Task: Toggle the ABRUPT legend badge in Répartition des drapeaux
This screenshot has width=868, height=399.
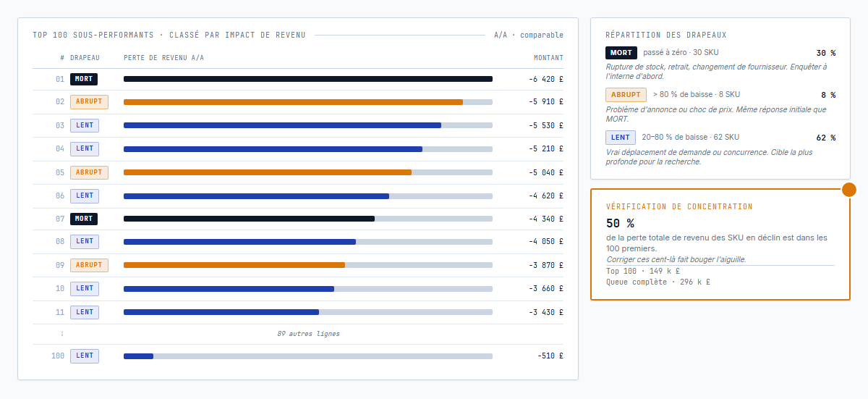Action: click(626, 95)
